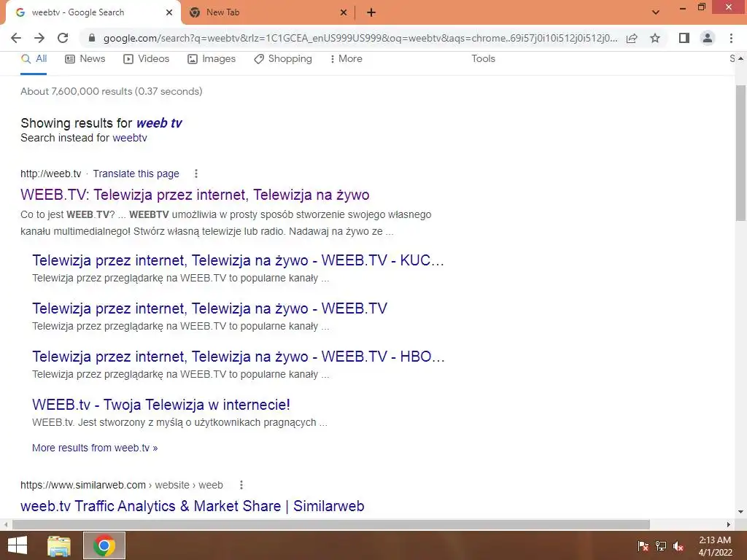Open the Chrome side panel
The height and width of the screenshot is (560, 747).
click(684, 38)
